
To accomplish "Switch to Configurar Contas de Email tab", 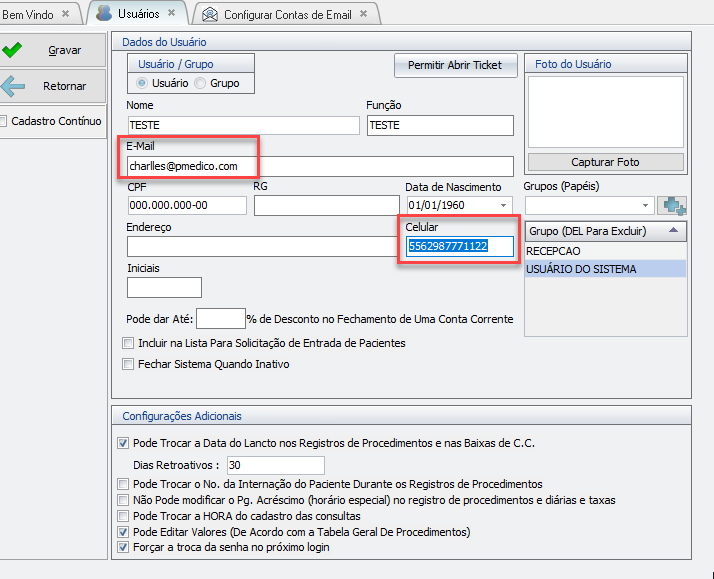I will coord(287,14).
